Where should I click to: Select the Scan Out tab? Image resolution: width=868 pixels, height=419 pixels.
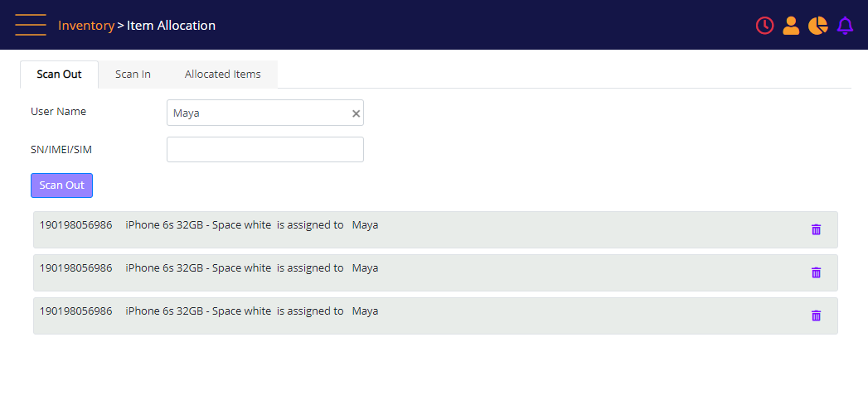[59, 74]
